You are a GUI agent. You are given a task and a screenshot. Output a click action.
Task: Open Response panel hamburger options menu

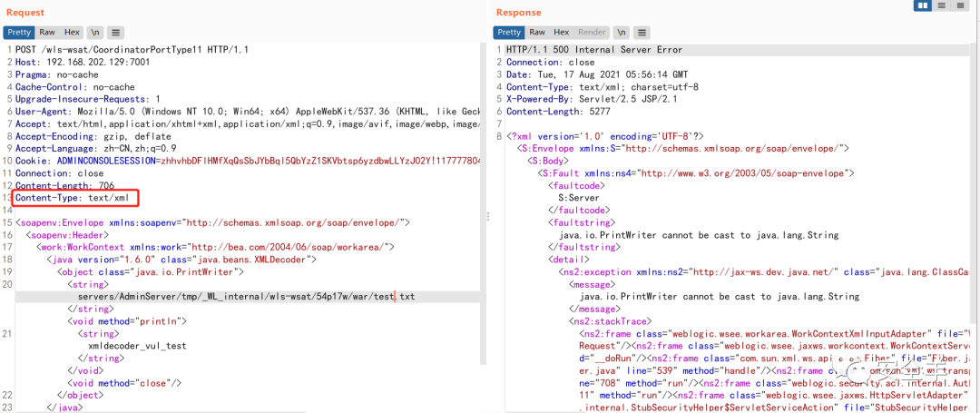(642, 33)
